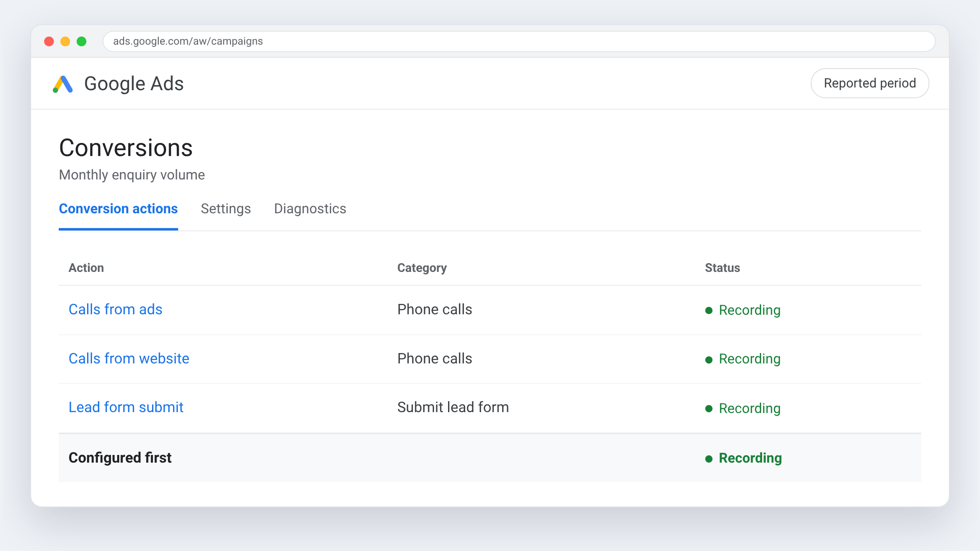Screen dimensions: 980x551
Task: Click the yellow minimize window button
Action: (x=65, y=41)
